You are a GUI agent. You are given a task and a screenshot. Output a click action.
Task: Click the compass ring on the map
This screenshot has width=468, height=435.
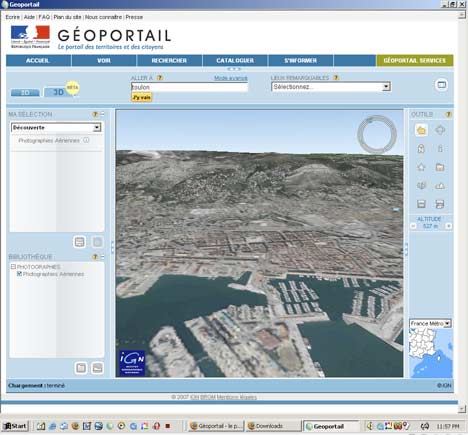pos(377,134)
